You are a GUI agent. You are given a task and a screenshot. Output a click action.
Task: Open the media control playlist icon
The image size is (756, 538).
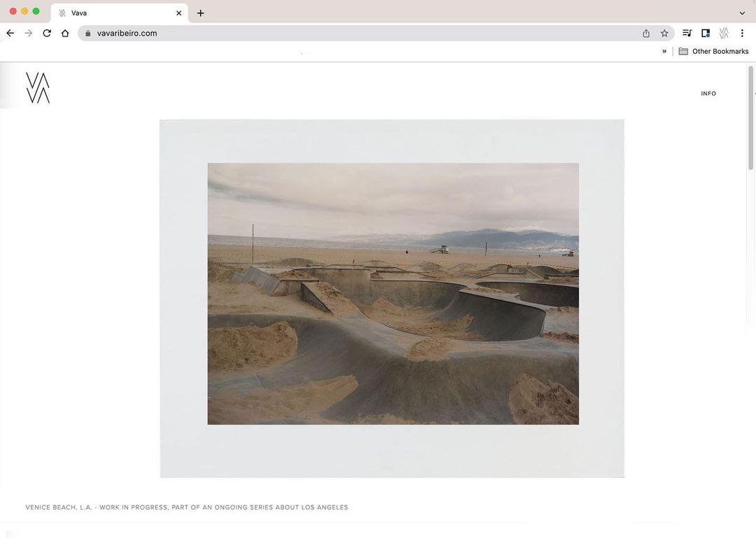(687, 34)
